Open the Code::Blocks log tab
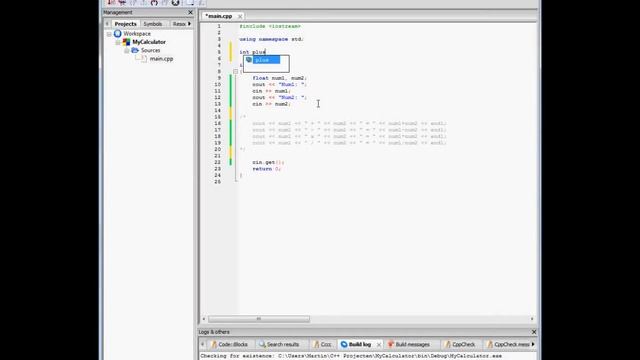This screenshot has width=640, height=360. 229,344
